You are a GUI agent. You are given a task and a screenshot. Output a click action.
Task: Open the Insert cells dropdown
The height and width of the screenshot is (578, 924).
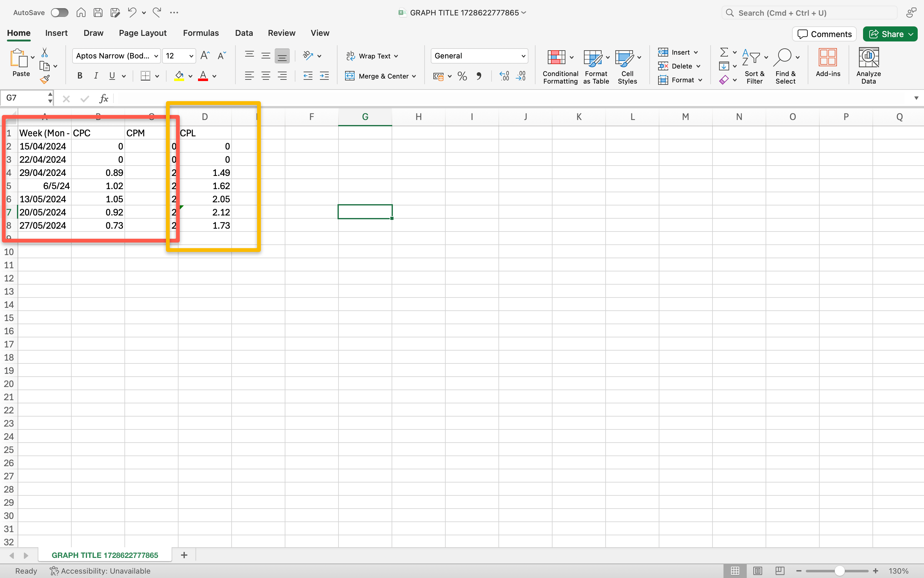point(678,52)
